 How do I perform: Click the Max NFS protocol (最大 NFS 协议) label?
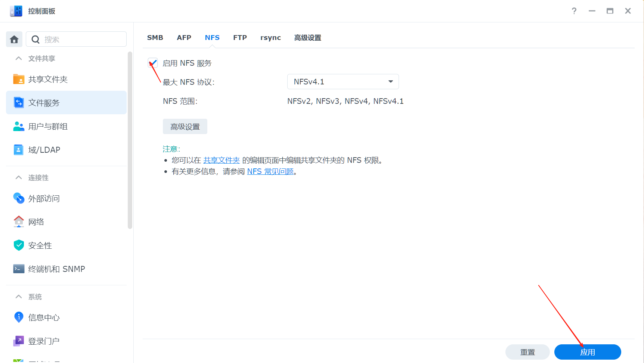click(189, 82)
